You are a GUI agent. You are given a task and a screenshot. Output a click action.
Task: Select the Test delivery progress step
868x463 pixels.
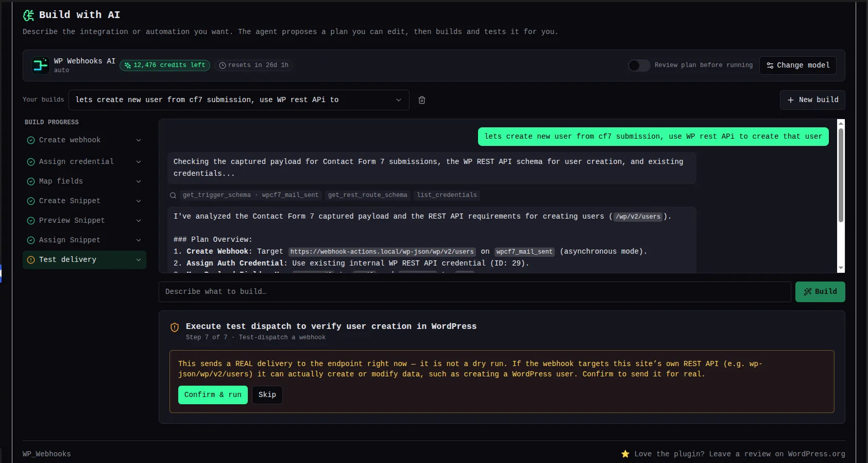coord(84,260)
